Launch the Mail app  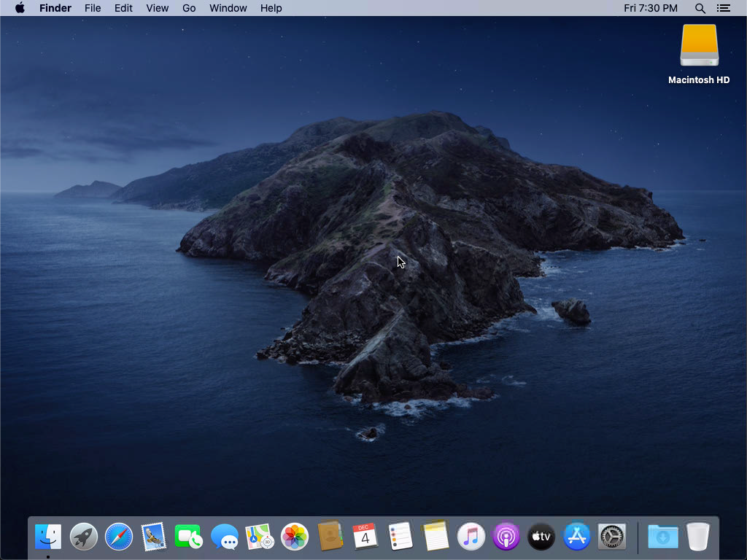[x=154, y=537]
